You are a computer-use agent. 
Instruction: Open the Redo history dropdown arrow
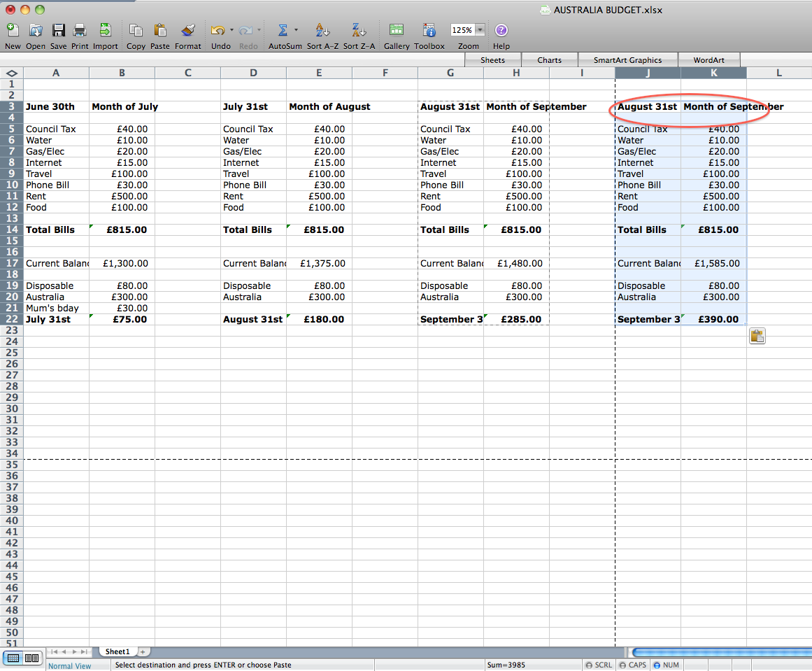pos(259,30)
